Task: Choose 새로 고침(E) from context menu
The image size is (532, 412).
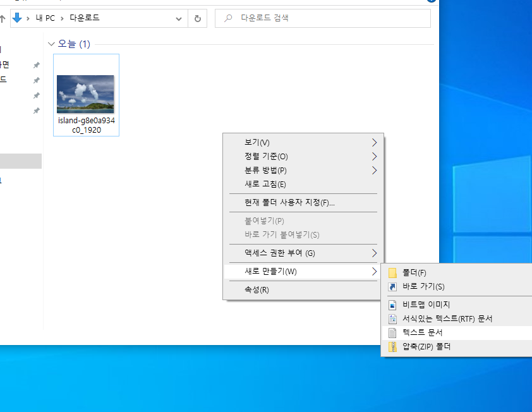Action: 303,185
